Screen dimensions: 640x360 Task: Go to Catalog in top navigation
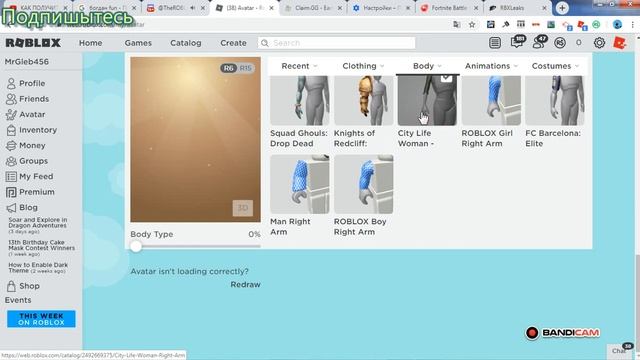click(186, 43)
